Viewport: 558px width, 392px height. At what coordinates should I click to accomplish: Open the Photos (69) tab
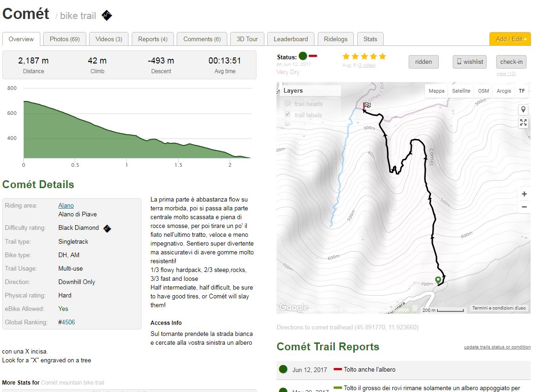tap(64, 39)
